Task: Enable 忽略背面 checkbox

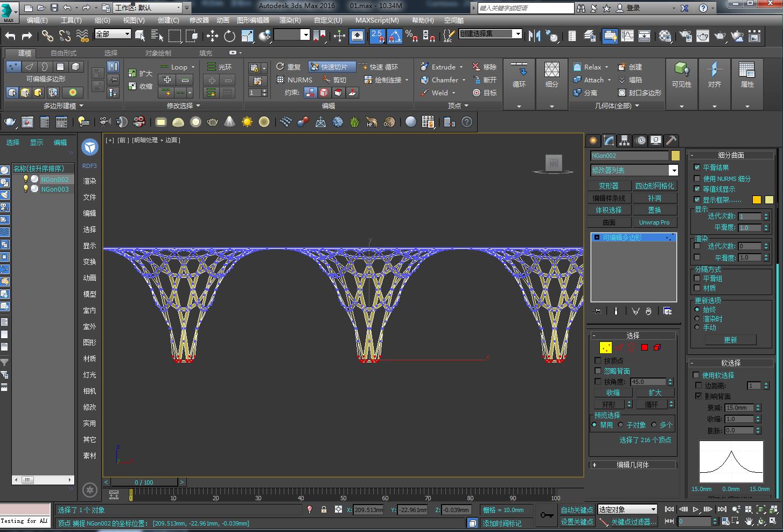Action: tap(598, 371)
